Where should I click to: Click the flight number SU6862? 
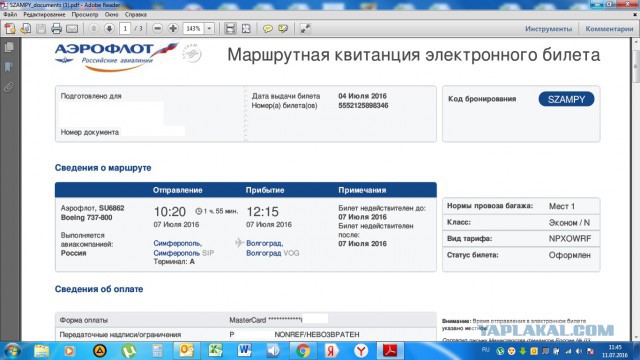111,208
